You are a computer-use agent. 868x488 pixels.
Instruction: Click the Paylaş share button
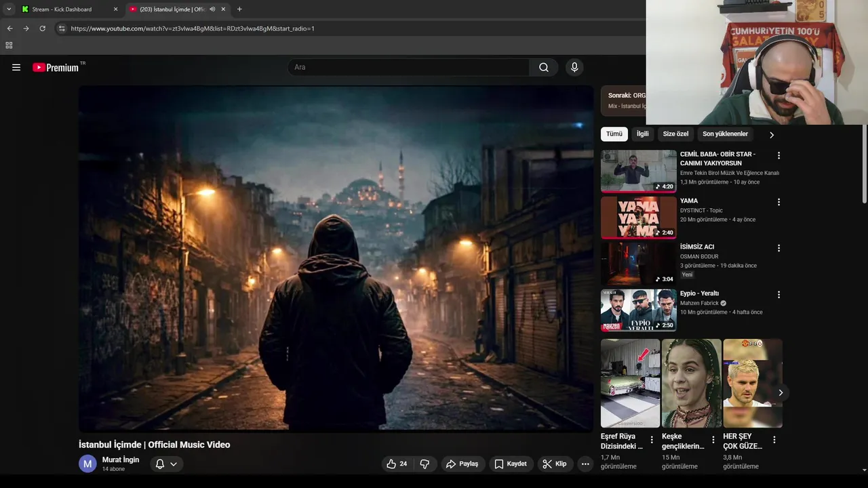tap(462, 464)
